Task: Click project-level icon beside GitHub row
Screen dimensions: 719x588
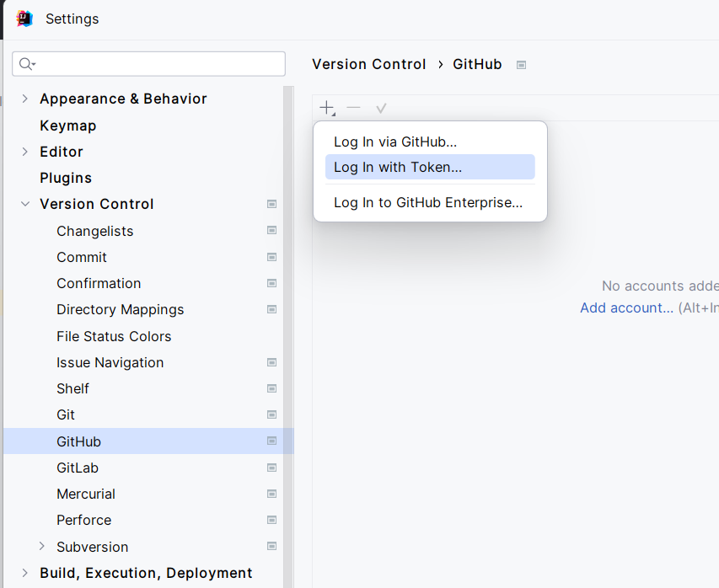Action: pos(272,441)
